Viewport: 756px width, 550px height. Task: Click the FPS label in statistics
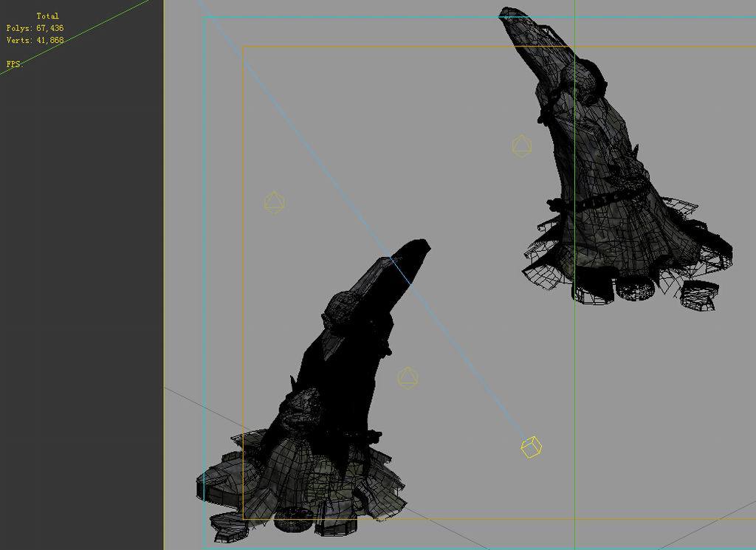[15, 64]
